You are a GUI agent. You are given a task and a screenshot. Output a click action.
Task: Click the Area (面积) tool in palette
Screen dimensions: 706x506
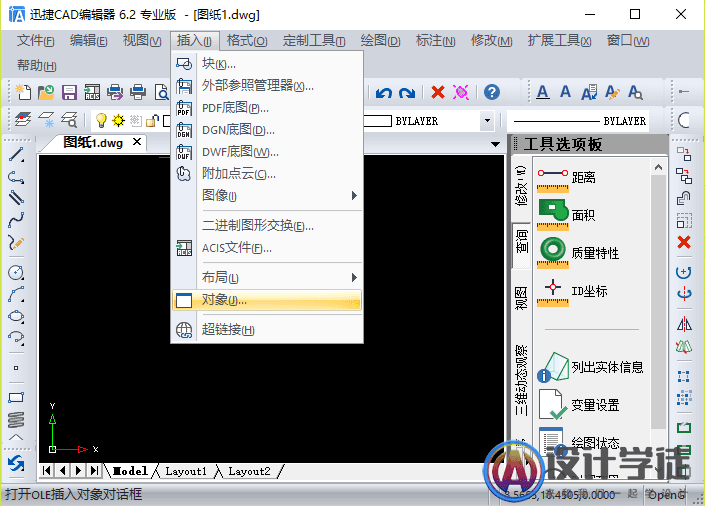tap(566, 215)
